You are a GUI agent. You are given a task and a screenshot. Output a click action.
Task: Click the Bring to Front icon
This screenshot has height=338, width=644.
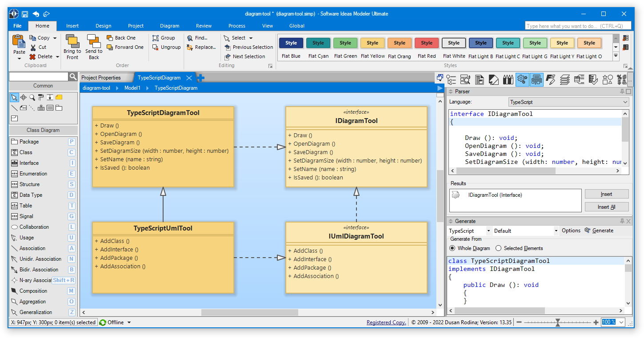tap(72, 41)
